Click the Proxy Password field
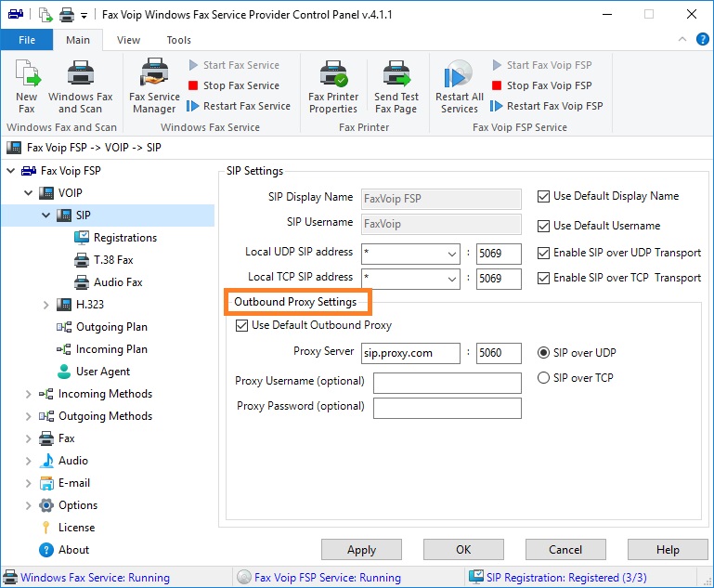This screenshot has width=714, height=588. tap(448, 408)
